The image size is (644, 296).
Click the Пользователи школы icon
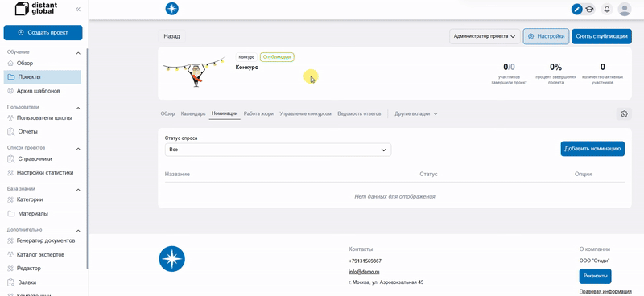click(10, 117)
